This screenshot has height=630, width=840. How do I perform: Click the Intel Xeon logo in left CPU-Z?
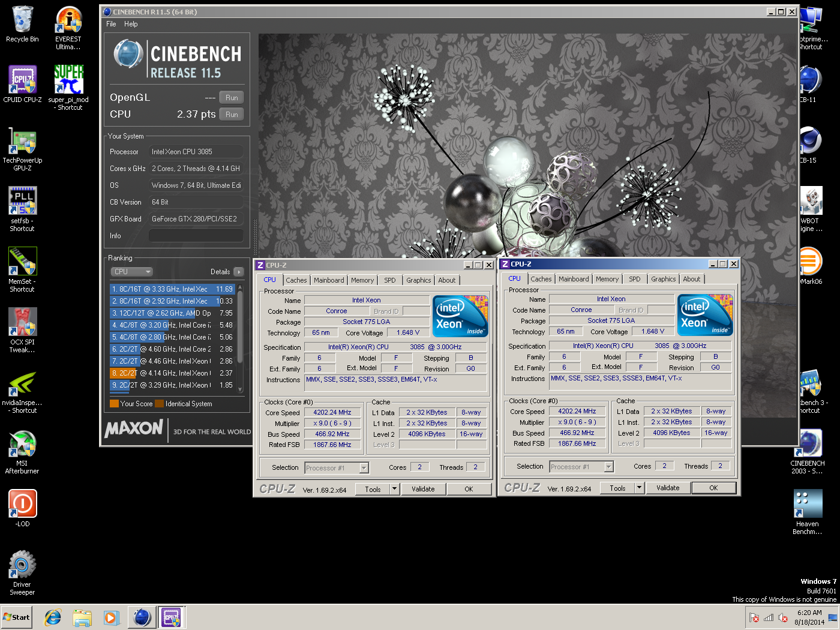[x=460, y=316]
